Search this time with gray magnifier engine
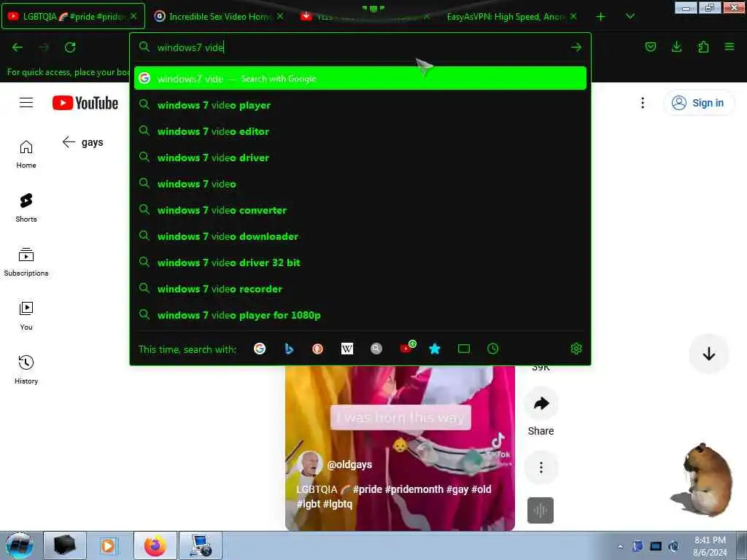 pyautogui.click(x=376, y=349)
